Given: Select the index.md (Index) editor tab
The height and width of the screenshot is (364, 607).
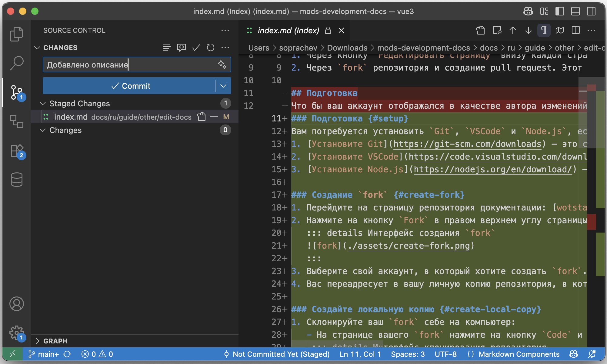Looking at the screenshot, I should [288, 30].
